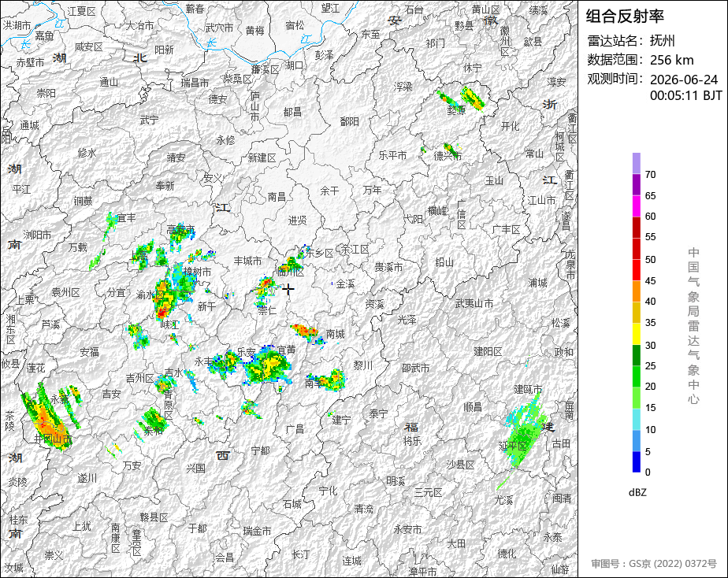
Task: Click the 铜鼓 county label
Action: tap(83, 201)
